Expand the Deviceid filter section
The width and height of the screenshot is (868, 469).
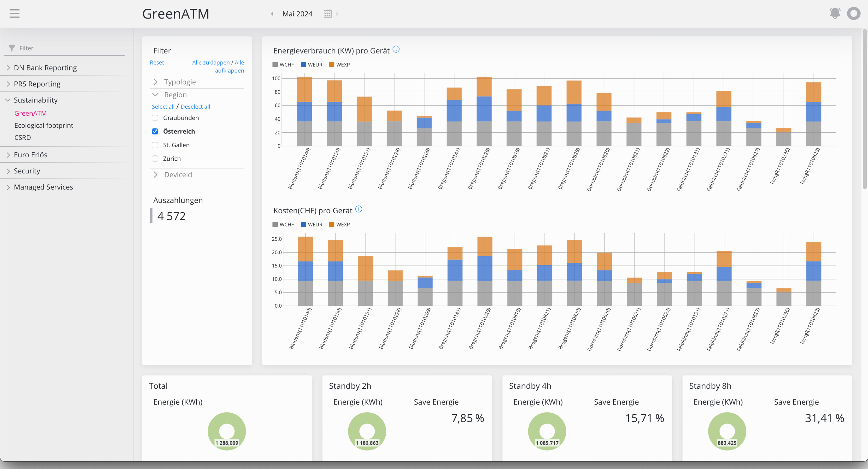click(x=155, y=175)
